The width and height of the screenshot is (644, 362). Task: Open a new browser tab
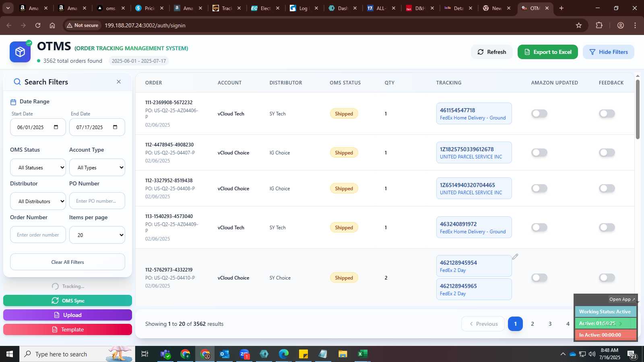pyautogui.click(x=561, y=8)
